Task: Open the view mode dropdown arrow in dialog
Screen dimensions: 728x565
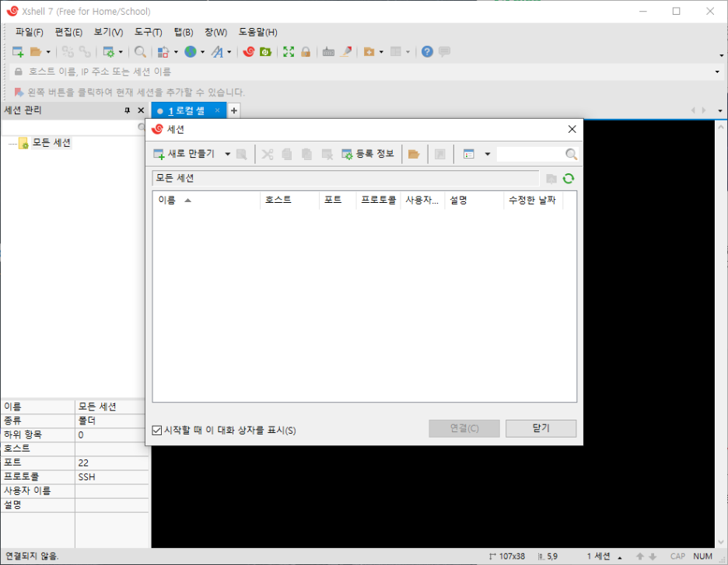Action: click(x=488, y=154)
